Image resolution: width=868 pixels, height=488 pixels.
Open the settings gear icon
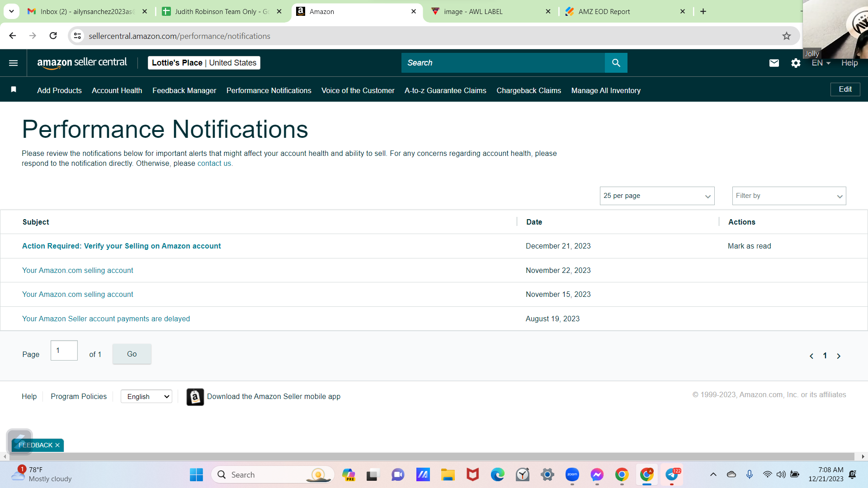(796, 63)
